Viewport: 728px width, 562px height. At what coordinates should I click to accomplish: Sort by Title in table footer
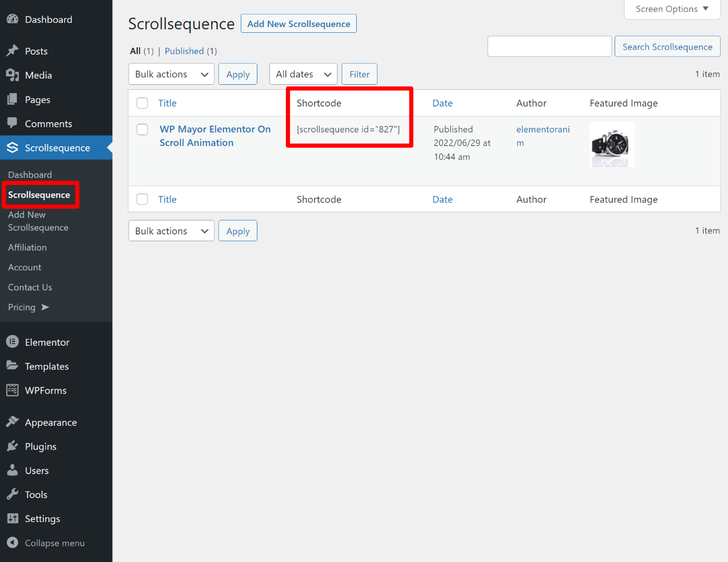coord(167,199)
